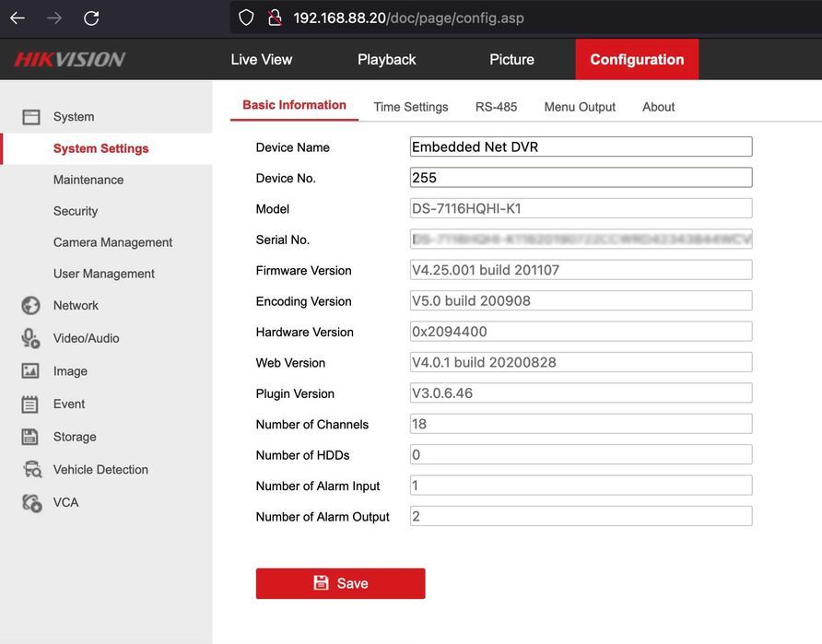Click the Web Version field

click(x=581, y=362)
